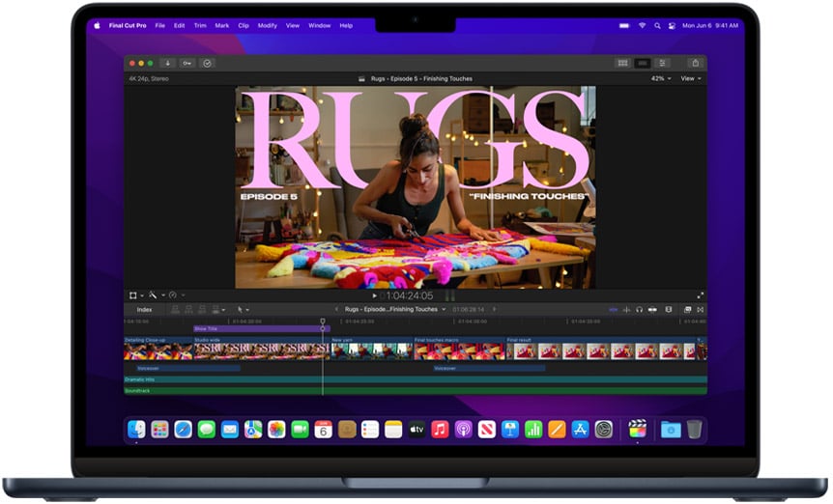Open the Modify menu

point(268,25)
